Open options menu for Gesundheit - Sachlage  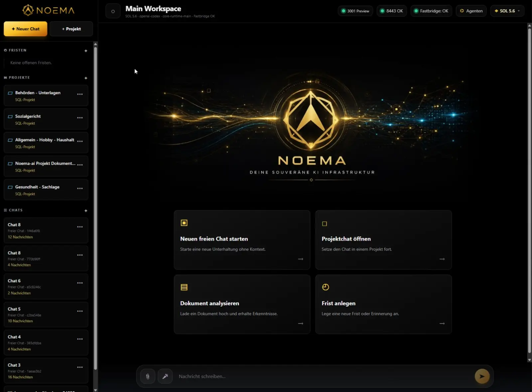tap(80, 189)
